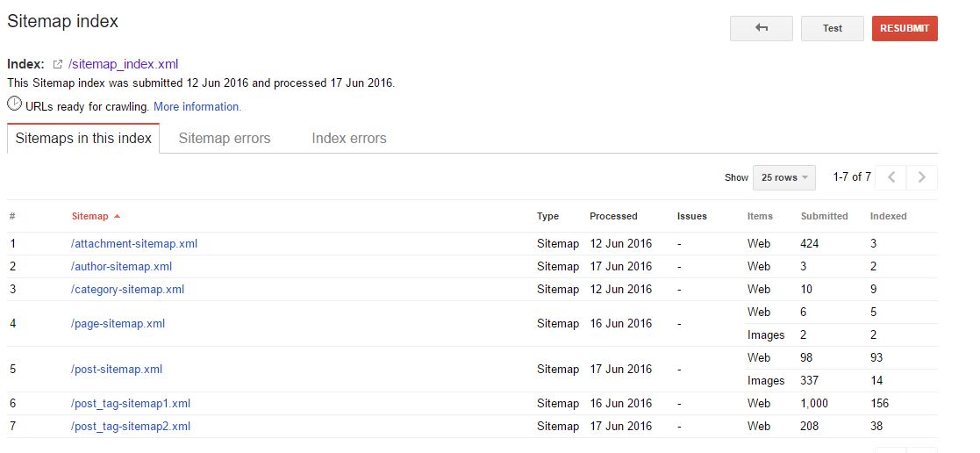Screen dimensions: 980x453
Task: Select the Sitemaps in this index tab
Action: (83, 139)
